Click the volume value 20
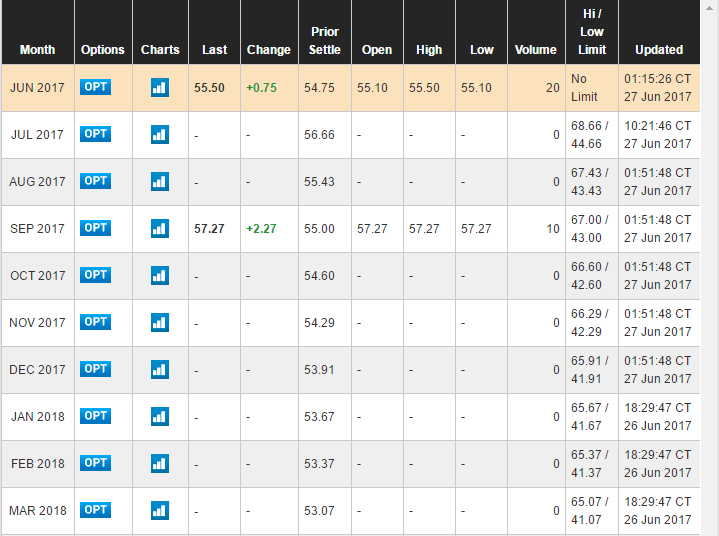719x536 pixels. 553,88
